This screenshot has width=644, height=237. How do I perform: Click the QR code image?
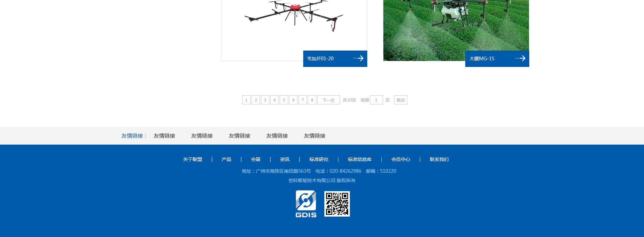(x=337, y=204)
